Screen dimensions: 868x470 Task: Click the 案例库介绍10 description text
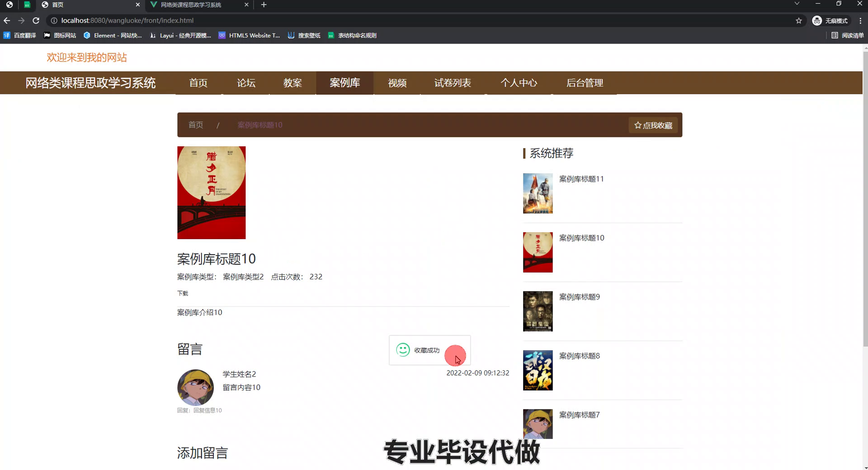[199, 312]
